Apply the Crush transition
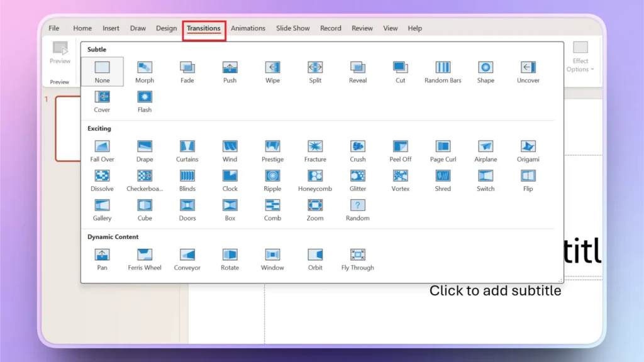This screenshot has width=644, height=362. [358, 151]
